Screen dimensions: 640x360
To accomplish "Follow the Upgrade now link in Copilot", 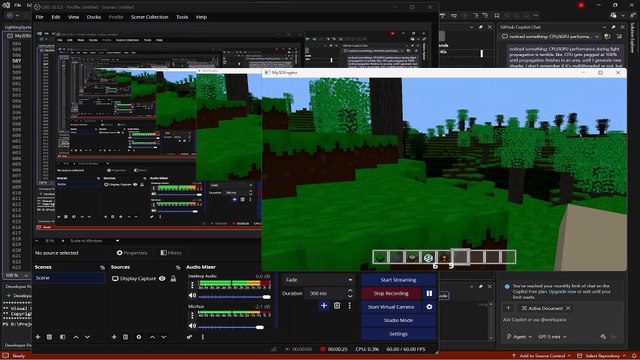I will [562, 292].
